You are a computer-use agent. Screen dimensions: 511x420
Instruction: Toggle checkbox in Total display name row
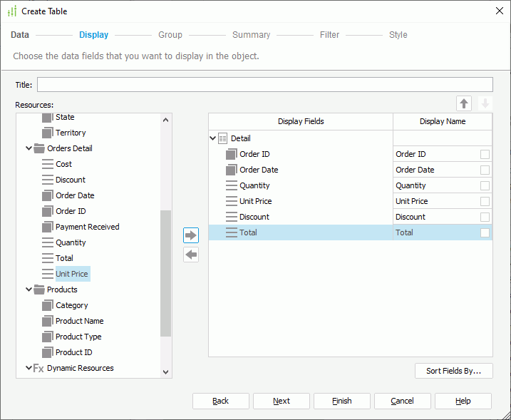click(x=485, y=232)
